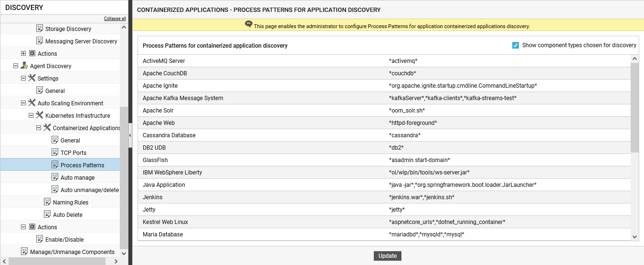This screenshot has width=644, height=265.
Task: Click the Maria Database pattern value
Action: (x=427, y=234)
